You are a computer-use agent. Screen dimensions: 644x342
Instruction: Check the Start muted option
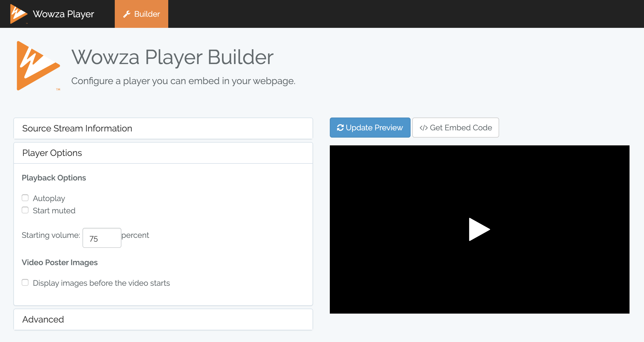coord(25,210)
